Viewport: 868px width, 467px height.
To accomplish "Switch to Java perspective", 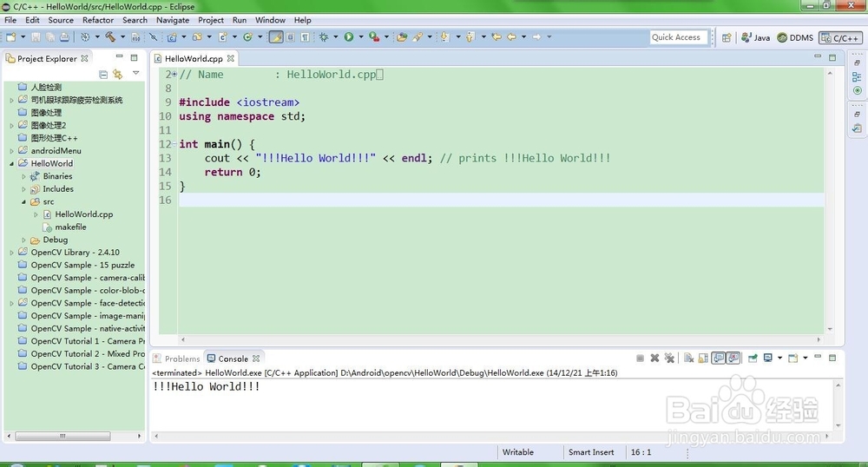I will point(756,37).
